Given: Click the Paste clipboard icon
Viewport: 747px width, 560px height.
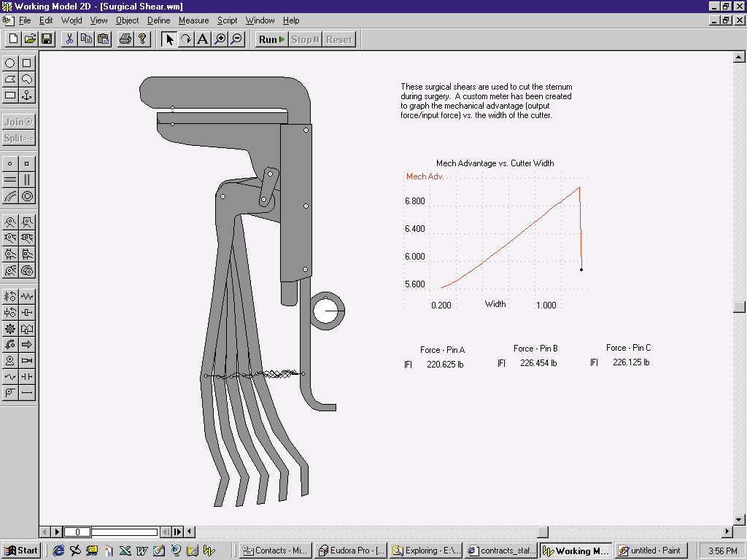Looking at the screenshot, I should (103, 39).
